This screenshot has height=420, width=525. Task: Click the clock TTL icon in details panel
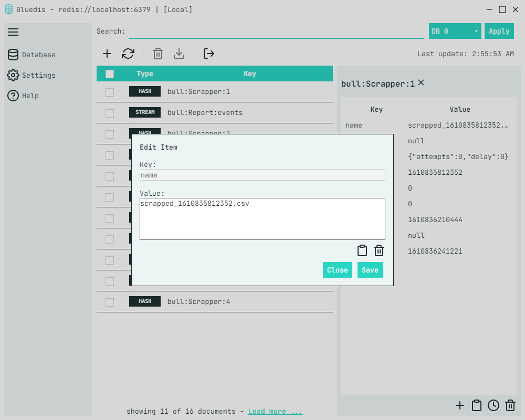(493, 405)
